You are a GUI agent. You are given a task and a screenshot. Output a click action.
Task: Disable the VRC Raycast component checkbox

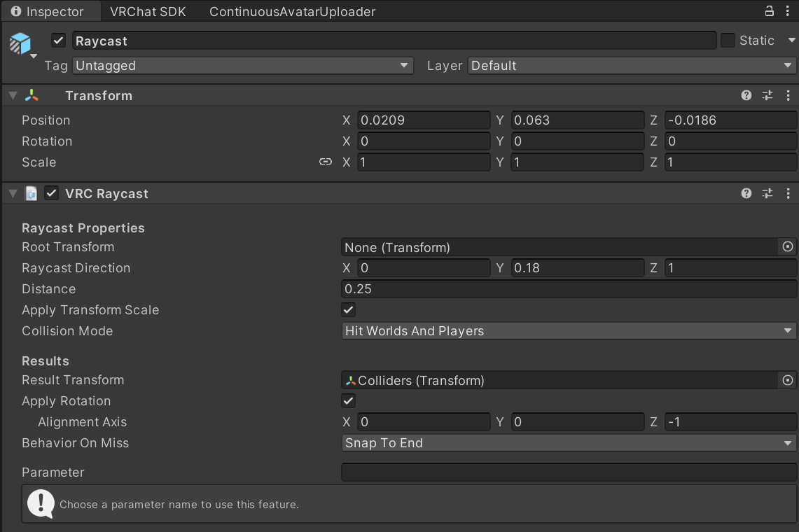[x=51, y=193]
